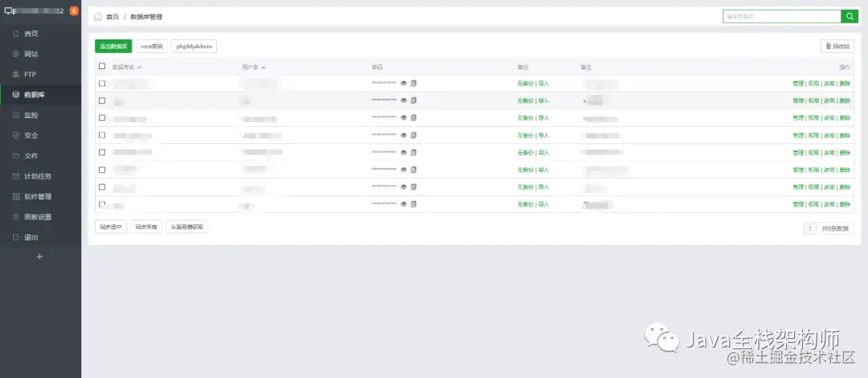868x378 pixels.
Task: Click 删除 in the seventh database row
Action: pos(844,187)
